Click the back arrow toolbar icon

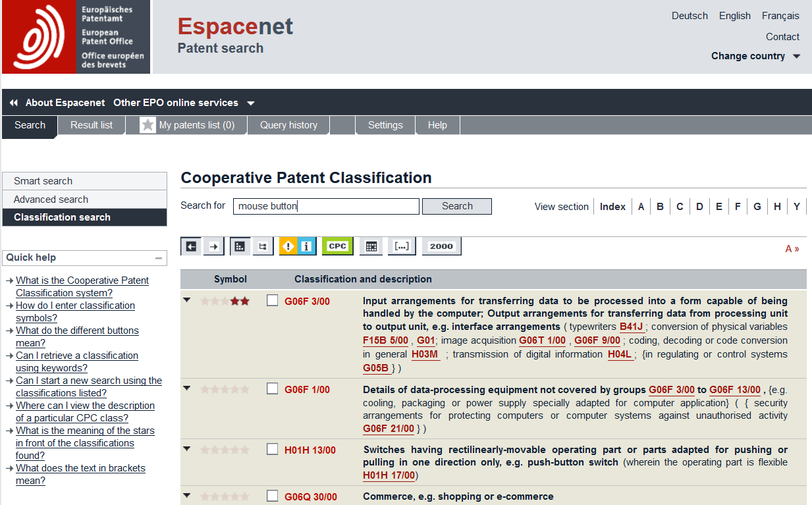192,246
